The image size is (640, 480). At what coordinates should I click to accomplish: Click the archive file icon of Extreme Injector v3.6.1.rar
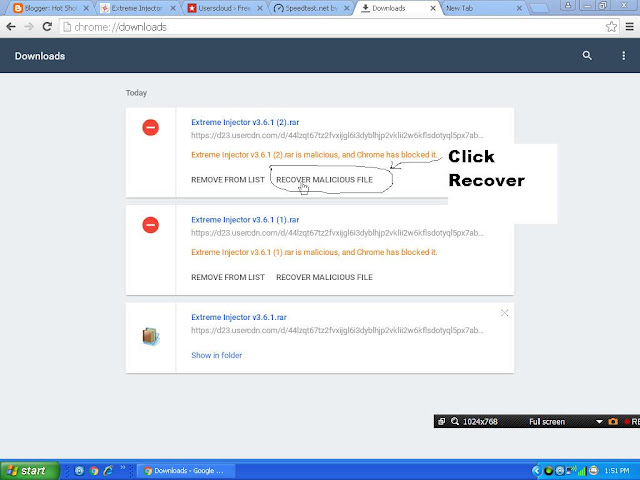pos(151,337)
